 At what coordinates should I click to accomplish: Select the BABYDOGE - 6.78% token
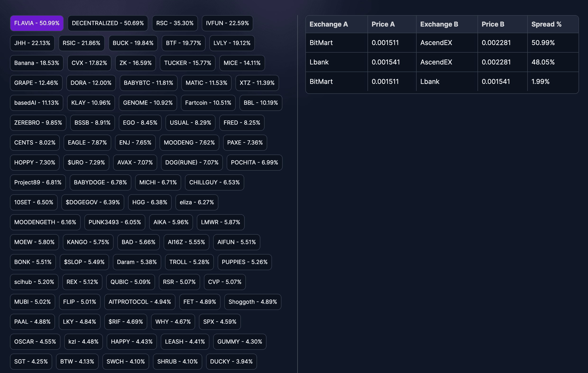(x=100, y=182)
